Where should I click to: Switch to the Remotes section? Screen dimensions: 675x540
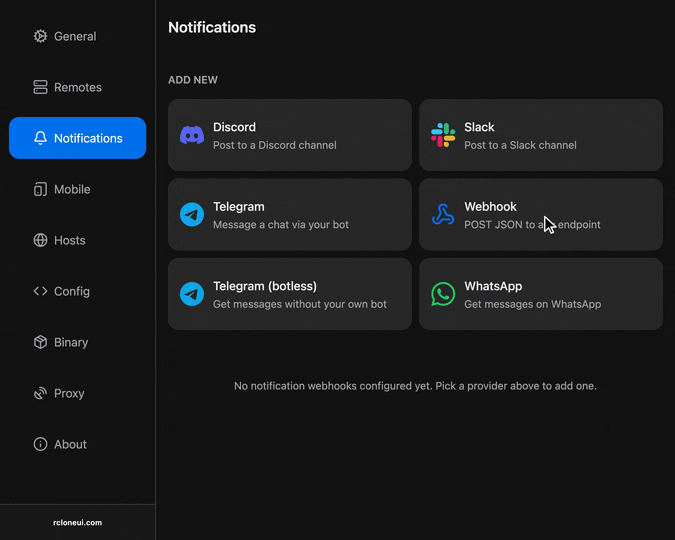pos(77,87)
